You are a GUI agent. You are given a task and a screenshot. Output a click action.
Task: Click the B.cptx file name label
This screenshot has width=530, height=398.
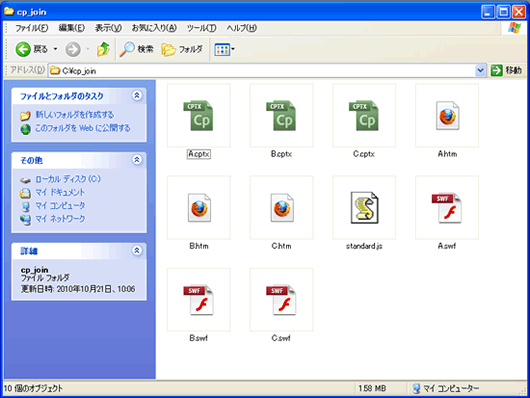pos(281,154)
